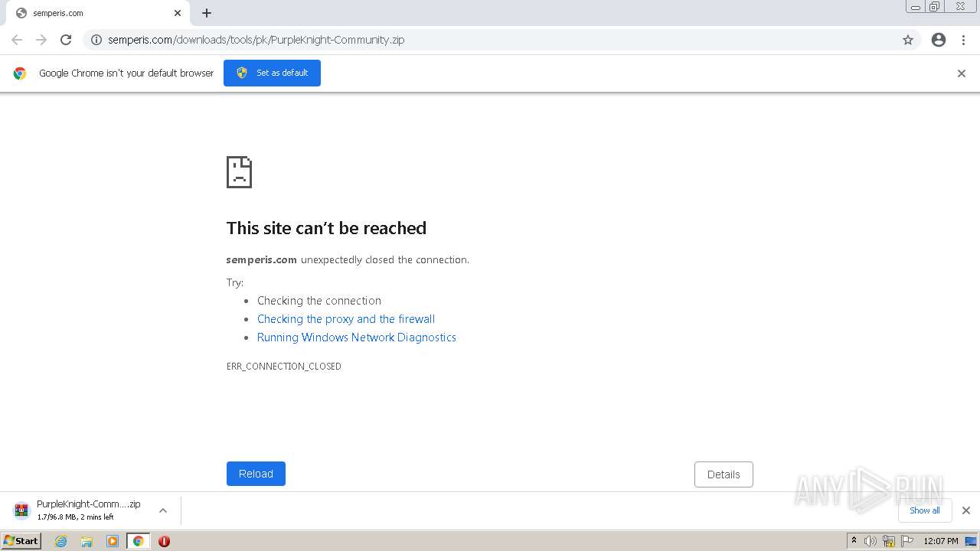The height and width of the screenshot is (551, 980).
Task: Click the browser Back arrow
Action: point(17,40)
